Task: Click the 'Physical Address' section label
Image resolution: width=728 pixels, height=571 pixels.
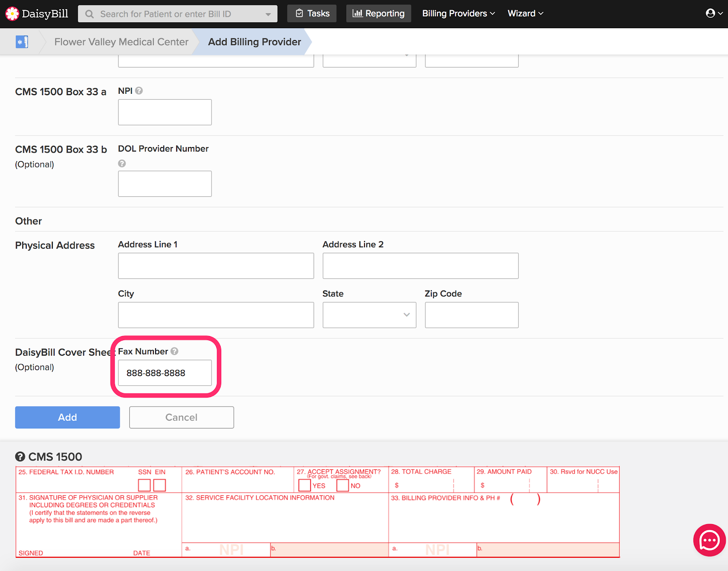Action: (x=55, y=245)
